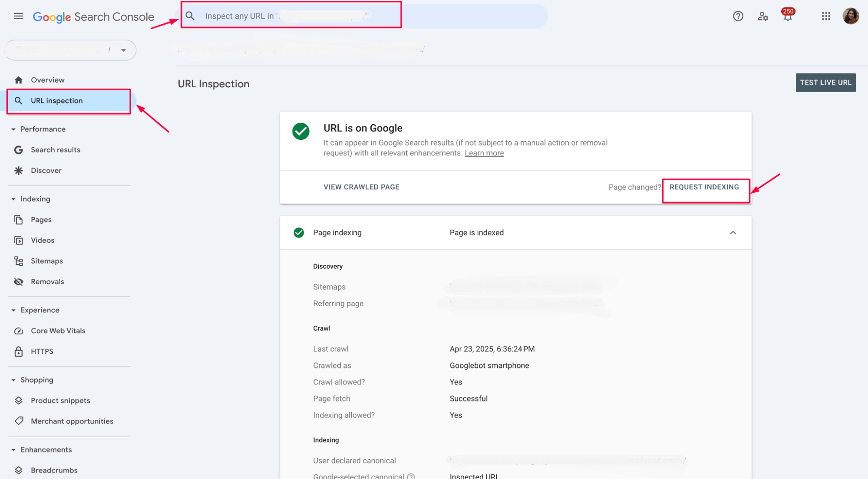Viewport: 868px width, 479px height.
Task: Click VIEW CRAWLED PAGE
Action: click(x=361, y=187)
